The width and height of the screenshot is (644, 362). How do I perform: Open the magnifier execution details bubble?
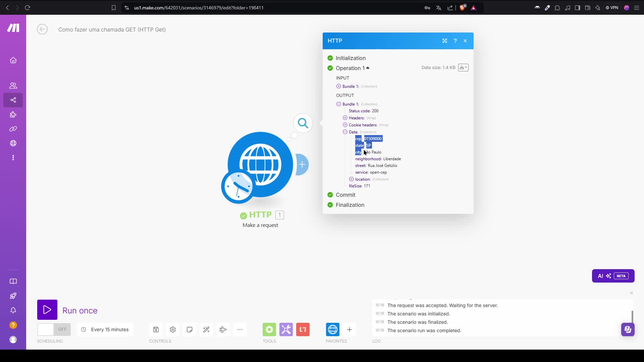click(303, 123)
